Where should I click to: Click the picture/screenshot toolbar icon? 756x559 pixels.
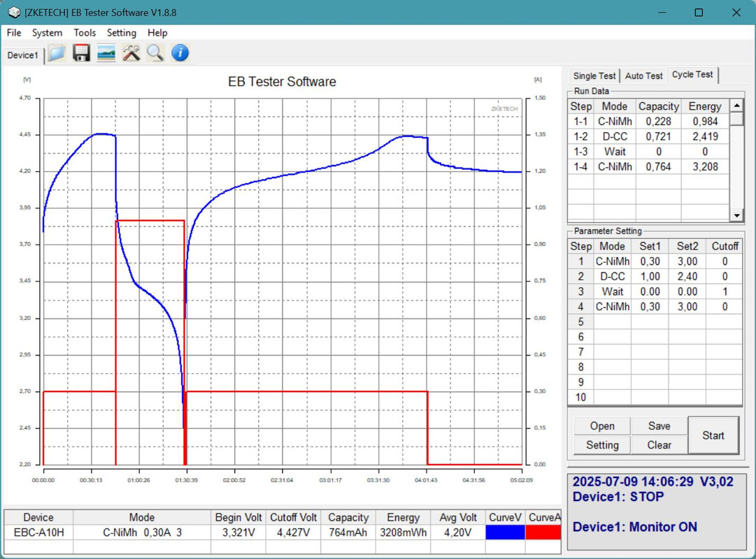106,53
